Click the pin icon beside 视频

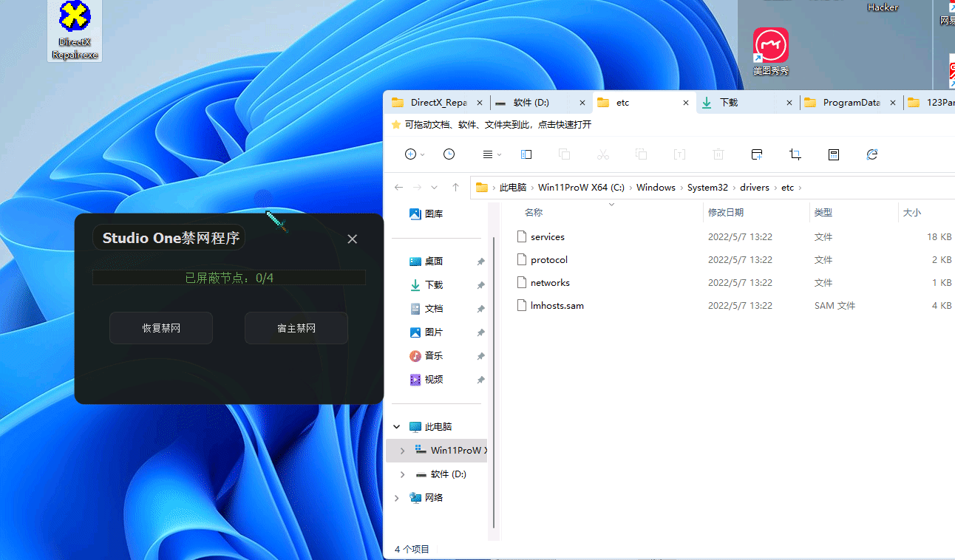pyautogui.click(x=480, y=380)
